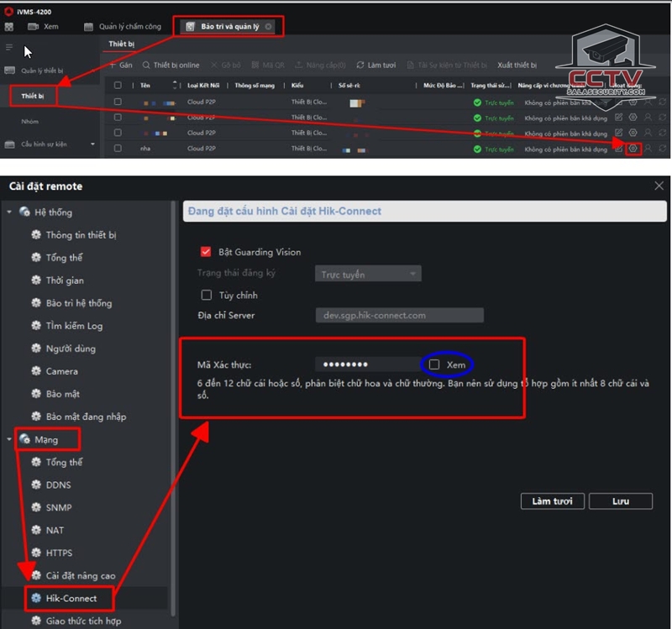The height and width of the screenshot is (629, 672).
Task: Collapse the Hệ thống tree section
Action: click(9, 212)
